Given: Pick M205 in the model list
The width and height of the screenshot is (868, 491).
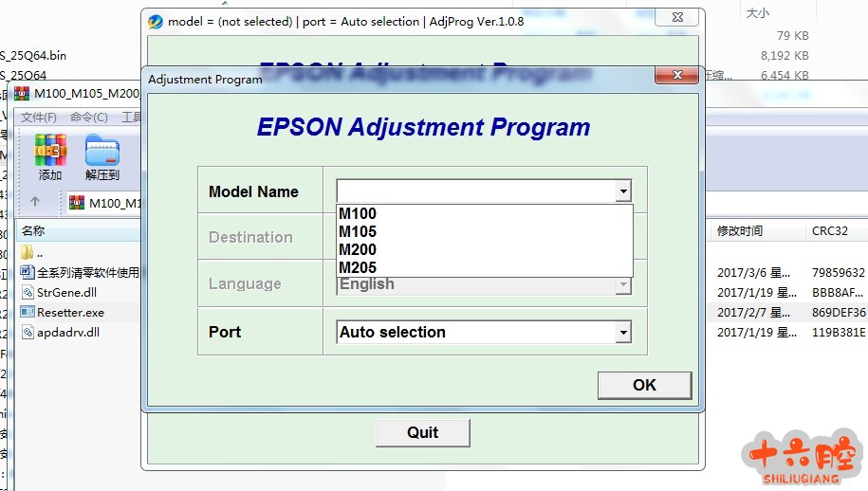Looking at the screenshot, I should 358,268.
